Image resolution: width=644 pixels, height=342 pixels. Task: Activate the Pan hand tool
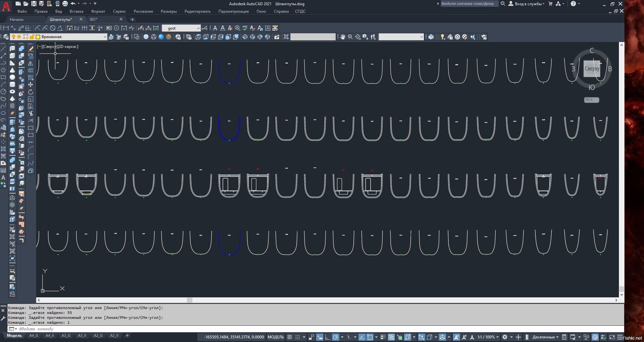[x=343, y=37]
